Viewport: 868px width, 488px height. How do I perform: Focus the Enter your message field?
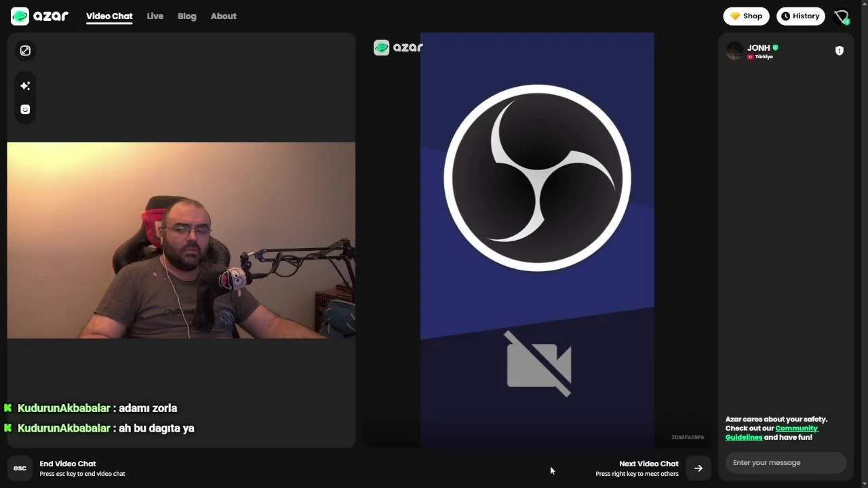785,463
